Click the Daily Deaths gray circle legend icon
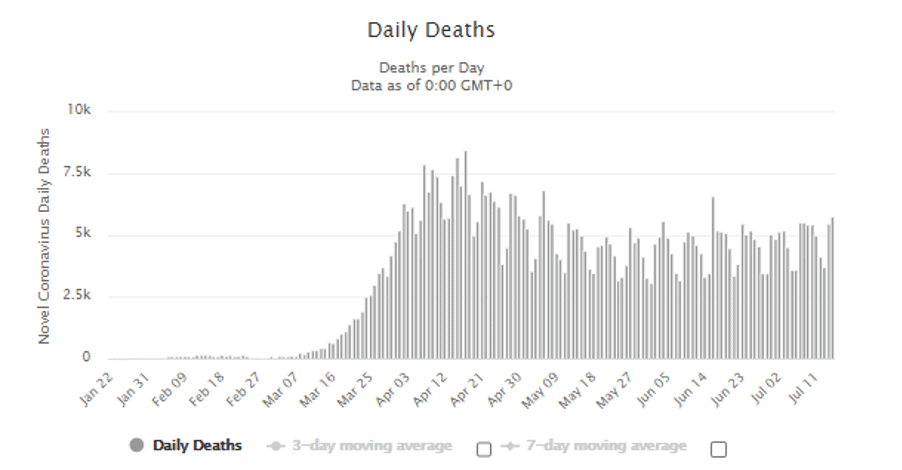 click(136, 445)
